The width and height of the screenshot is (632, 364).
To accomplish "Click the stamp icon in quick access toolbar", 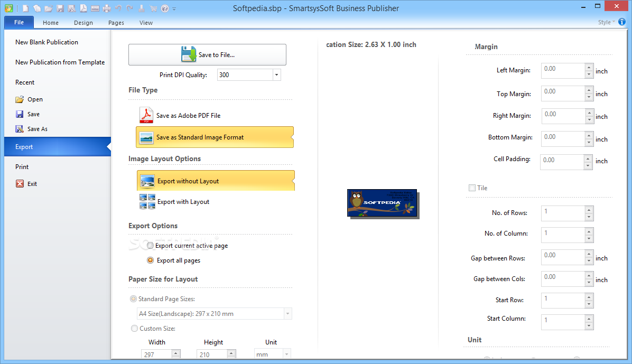I will click(x=142, y=8).
